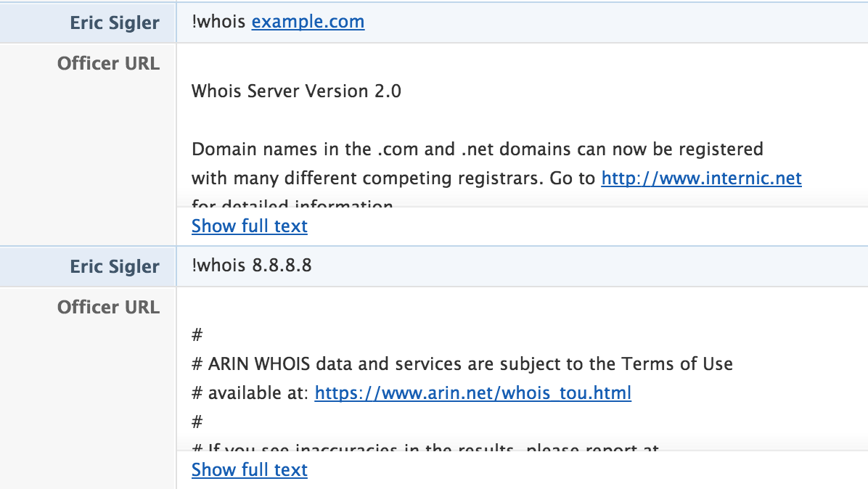Open the http://www.internic.net link
868x489 pixels.
(x=701, y=178)
